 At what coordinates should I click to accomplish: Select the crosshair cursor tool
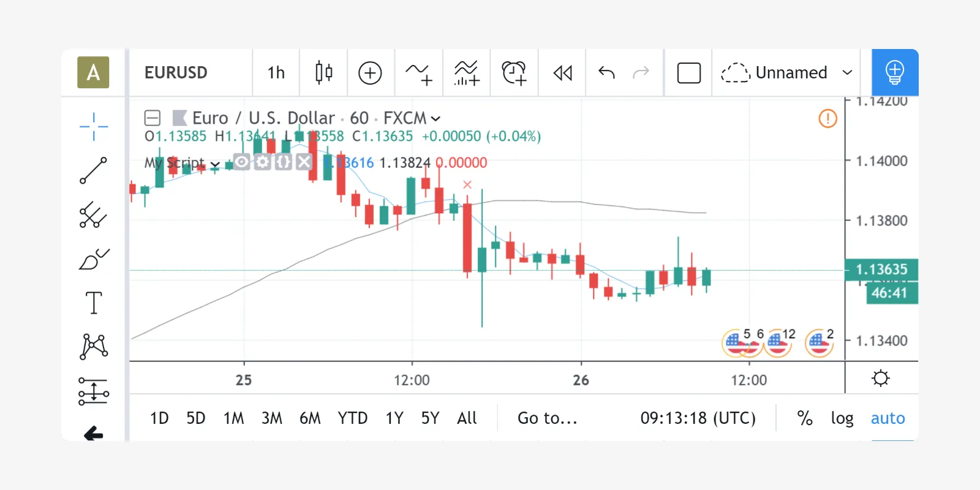click(94, 126)
